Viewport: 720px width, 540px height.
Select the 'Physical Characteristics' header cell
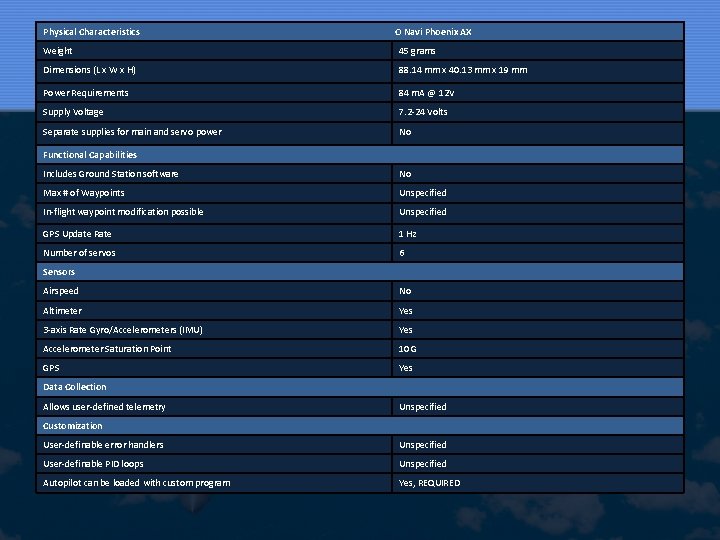coord(91,32)
